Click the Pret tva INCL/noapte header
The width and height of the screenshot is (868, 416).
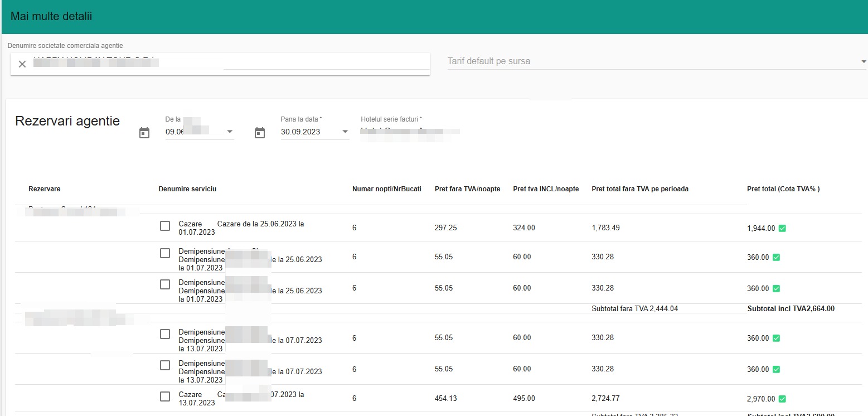[x=546, y=189]
